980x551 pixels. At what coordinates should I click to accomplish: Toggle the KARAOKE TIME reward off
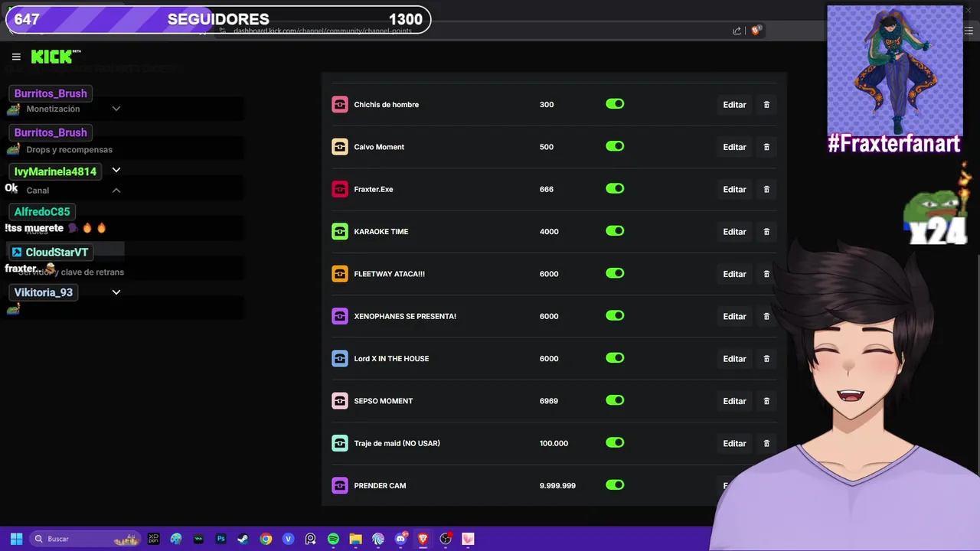(x=615, y=231)
